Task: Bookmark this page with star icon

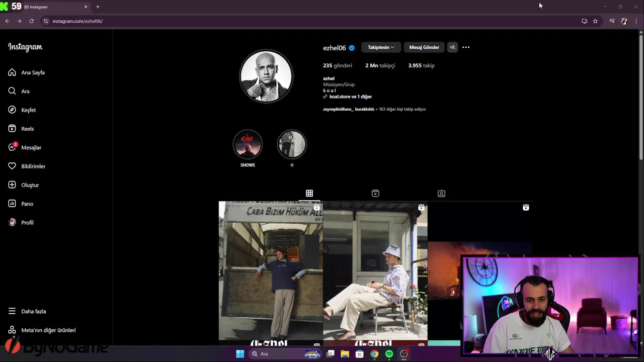Action: tap(595, 21)
